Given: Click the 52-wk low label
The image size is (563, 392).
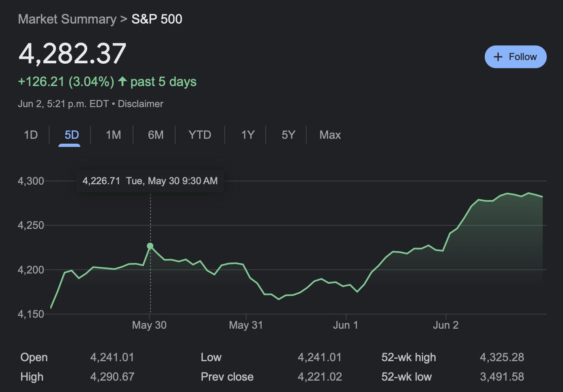Looking at the screenshot, I should [406, 377].
